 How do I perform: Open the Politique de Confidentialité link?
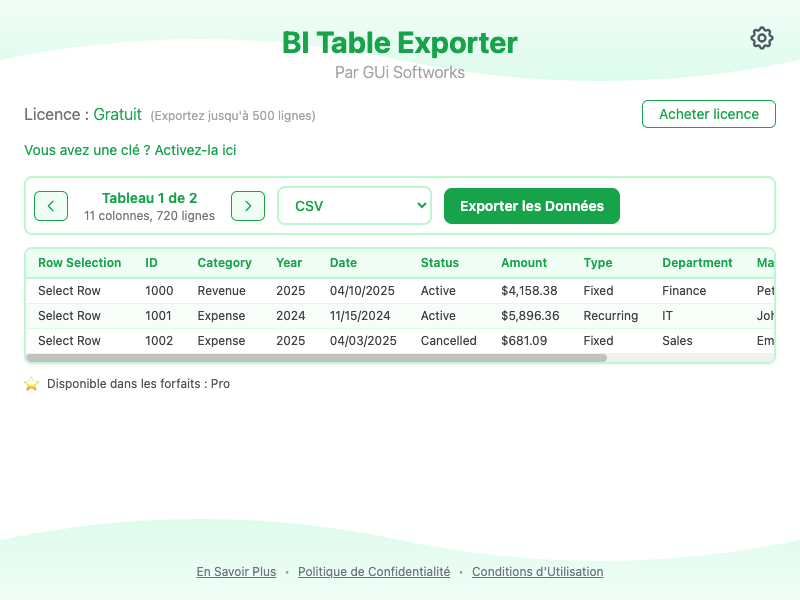pyautogui.click(x=374, y=572)
